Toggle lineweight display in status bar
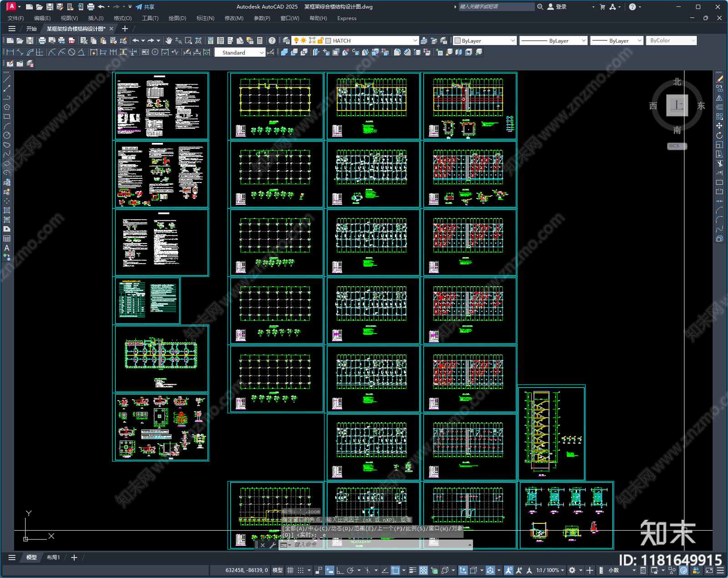This screenshot has width=728, height=578. pos(412,570)
